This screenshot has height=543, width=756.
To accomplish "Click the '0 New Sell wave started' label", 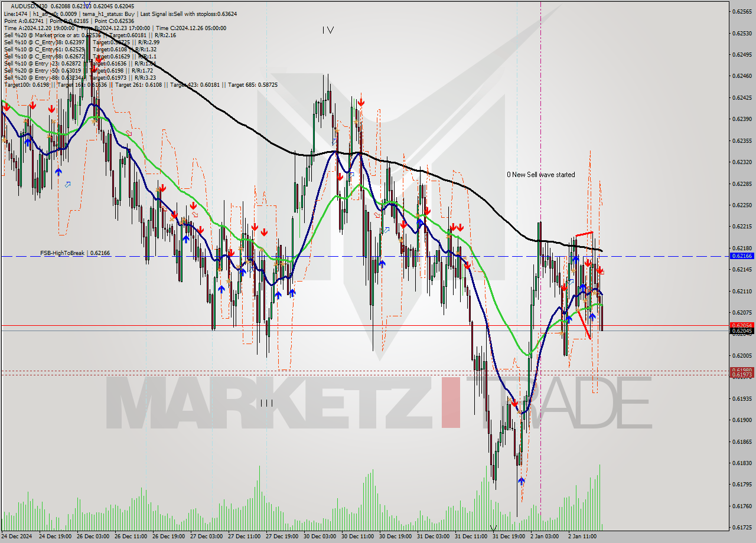I will click(x=541, y=174).
